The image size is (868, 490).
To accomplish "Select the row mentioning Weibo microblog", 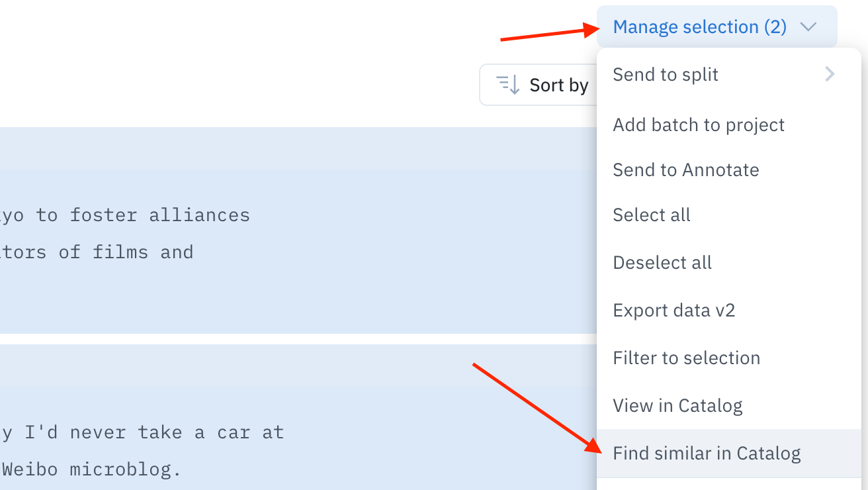I will 298,438.
